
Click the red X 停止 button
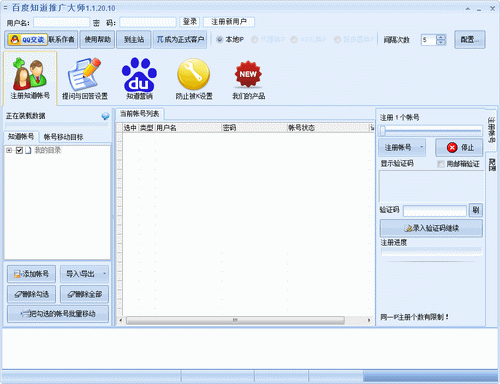point(459,147)
